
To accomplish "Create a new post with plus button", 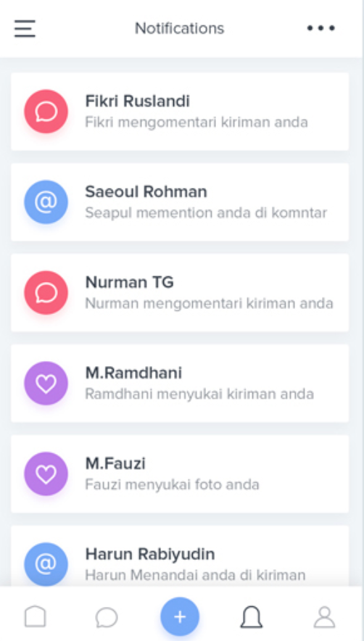I will tap(180, 616).
